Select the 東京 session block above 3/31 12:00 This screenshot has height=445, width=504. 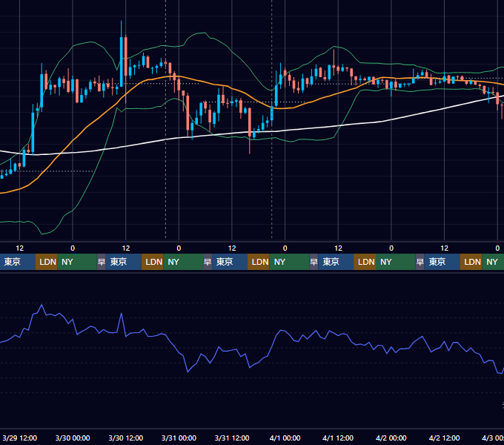click(x=230, y=262)
